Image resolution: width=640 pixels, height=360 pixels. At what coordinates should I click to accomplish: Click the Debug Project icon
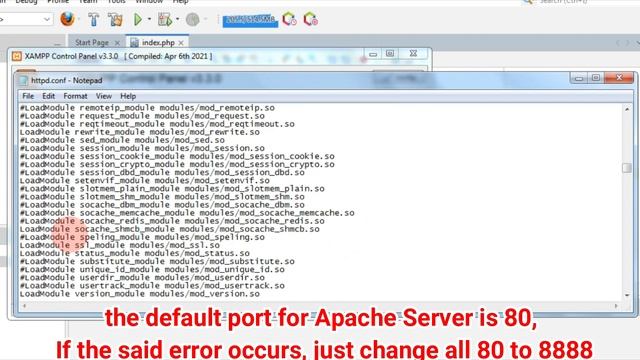(165, 19)
